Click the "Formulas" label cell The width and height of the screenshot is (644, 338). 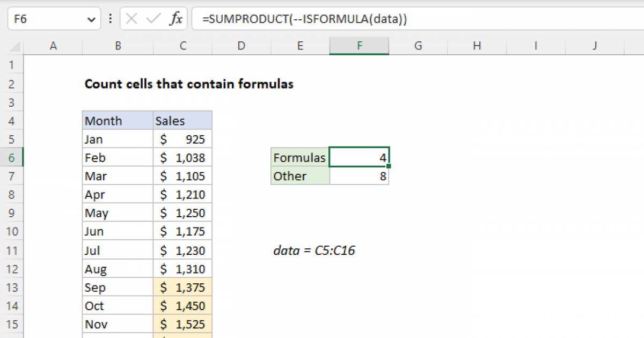pyautogui.click(x=301, y=158)
